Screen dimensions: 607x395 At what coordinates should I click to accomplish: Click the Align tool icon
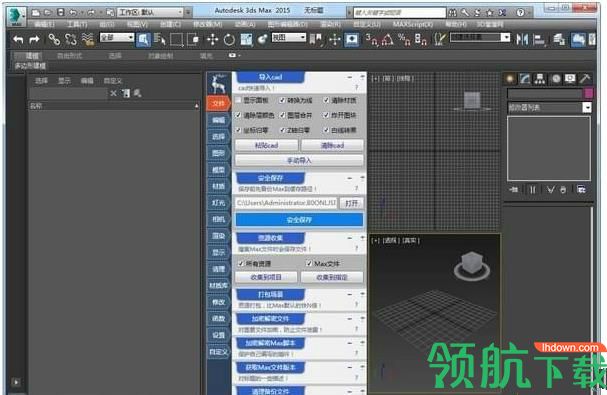539,40
